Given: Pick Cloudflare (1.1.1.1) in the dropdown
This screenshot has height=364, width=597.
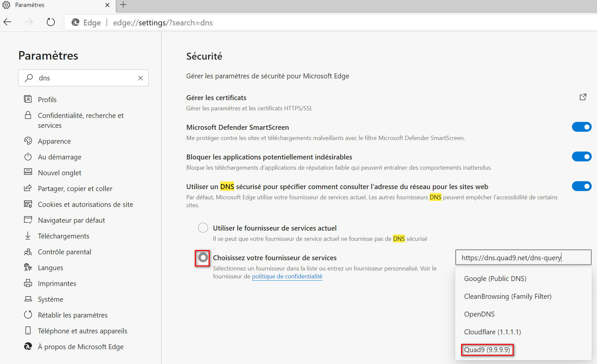Looking at the screenshot, I should [492, 332].
